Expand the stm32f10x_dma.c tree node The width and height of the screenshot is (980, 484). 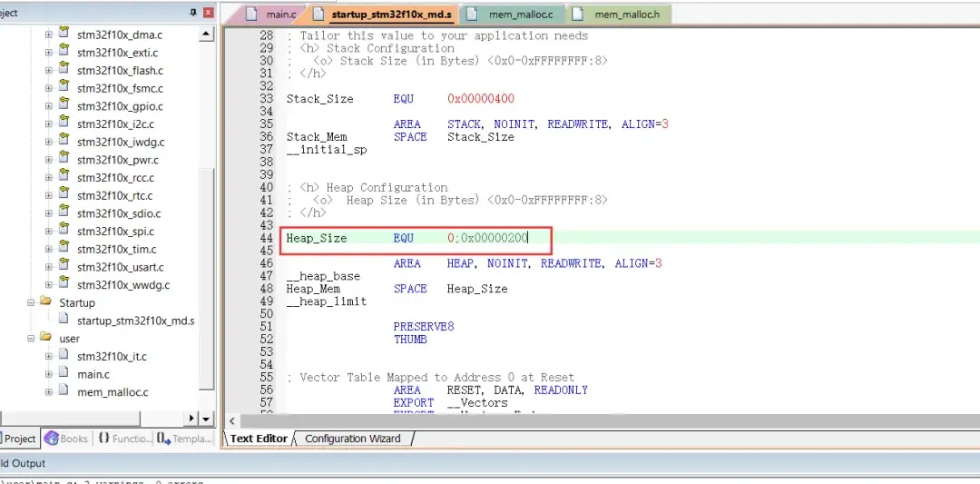49,35
